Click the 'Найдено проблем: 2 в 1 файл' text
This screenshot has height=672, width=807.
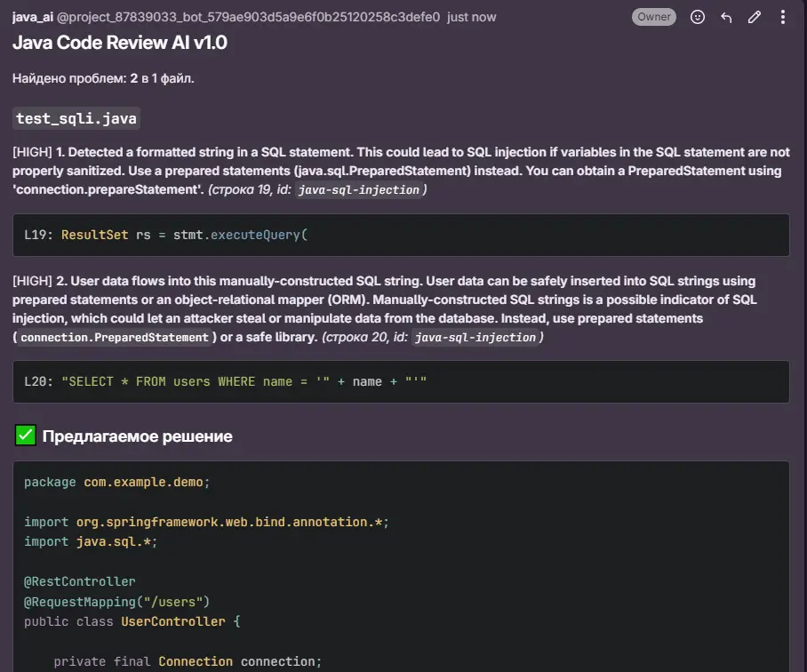(103, 78)
